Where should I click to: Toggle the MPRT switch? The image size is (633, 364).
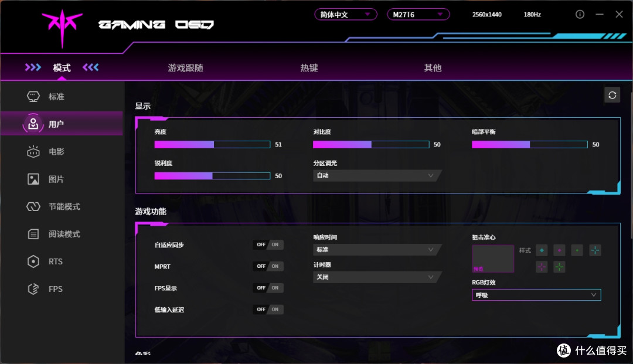268,266
